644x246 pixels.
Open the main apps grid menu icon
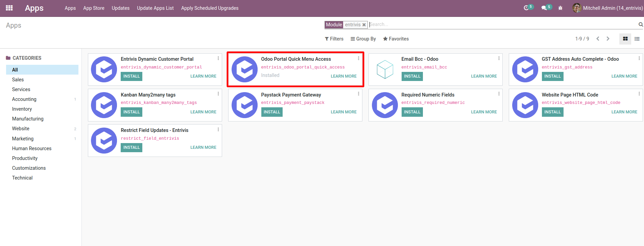click(x=9, y=8)
